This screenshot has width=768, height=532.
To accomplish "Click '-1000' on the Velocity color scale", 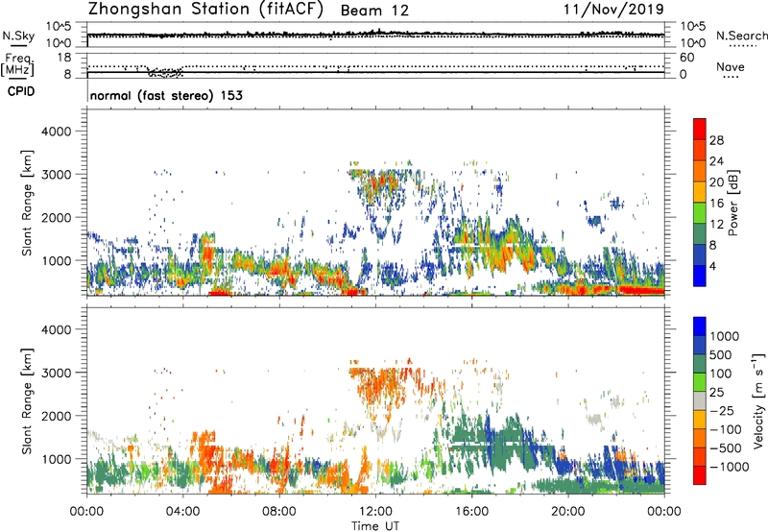I will [x=730, y=467].
